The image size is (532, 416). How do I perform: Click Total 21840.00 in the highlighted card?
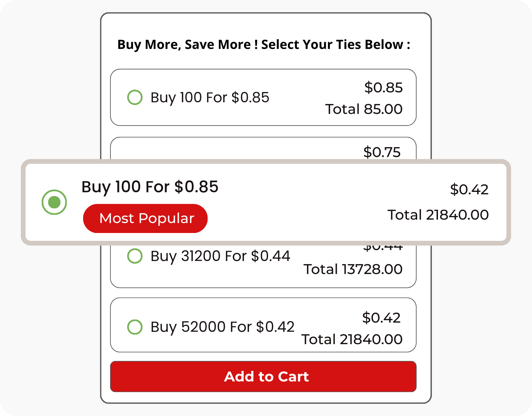point(438,215)
